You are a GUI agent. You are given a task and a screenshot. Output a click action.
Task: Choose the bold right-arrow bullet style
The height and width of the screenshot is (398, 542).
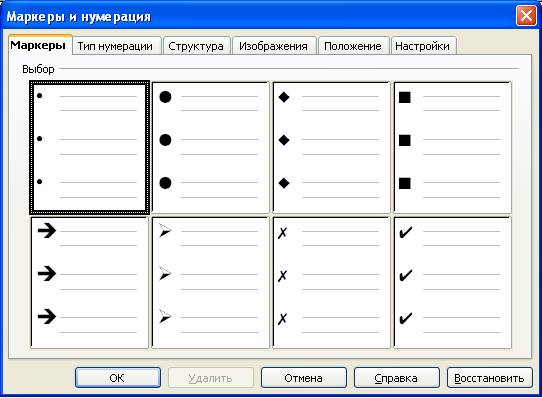[x=90, y=283]
